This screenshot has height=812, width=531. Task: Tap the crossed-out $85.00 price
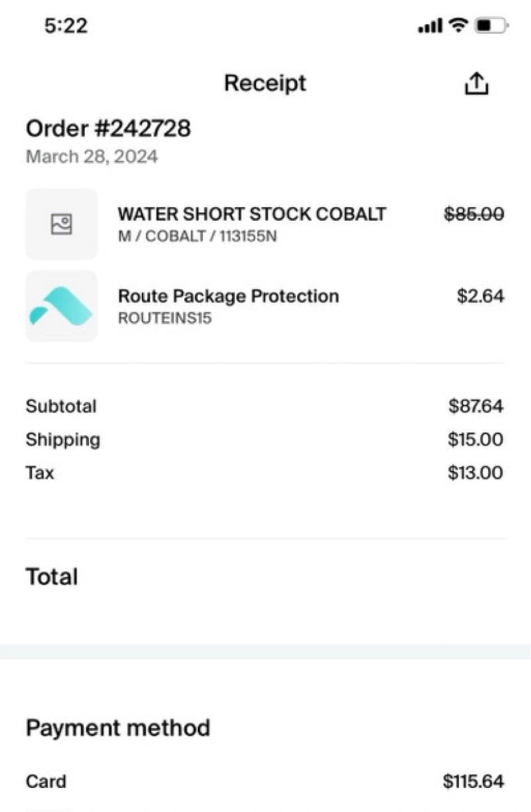474,214
